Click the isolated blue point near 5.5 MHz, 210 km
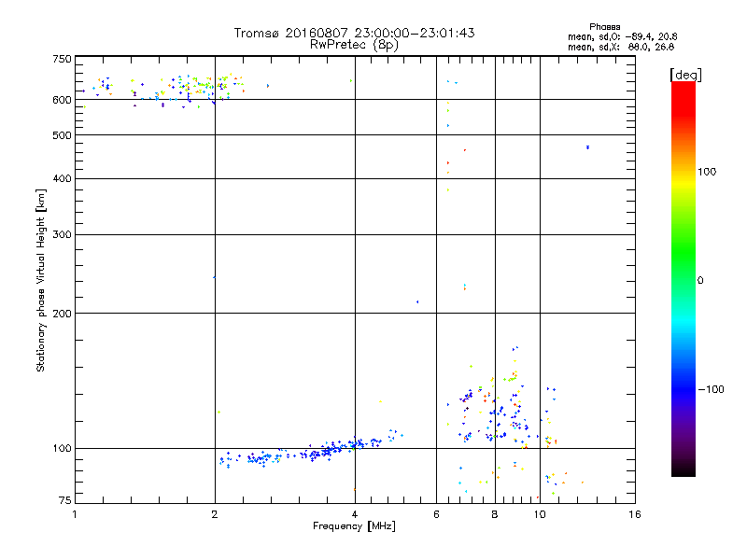The height and width of the screenshot is (560, 747). tap(417, 301)
